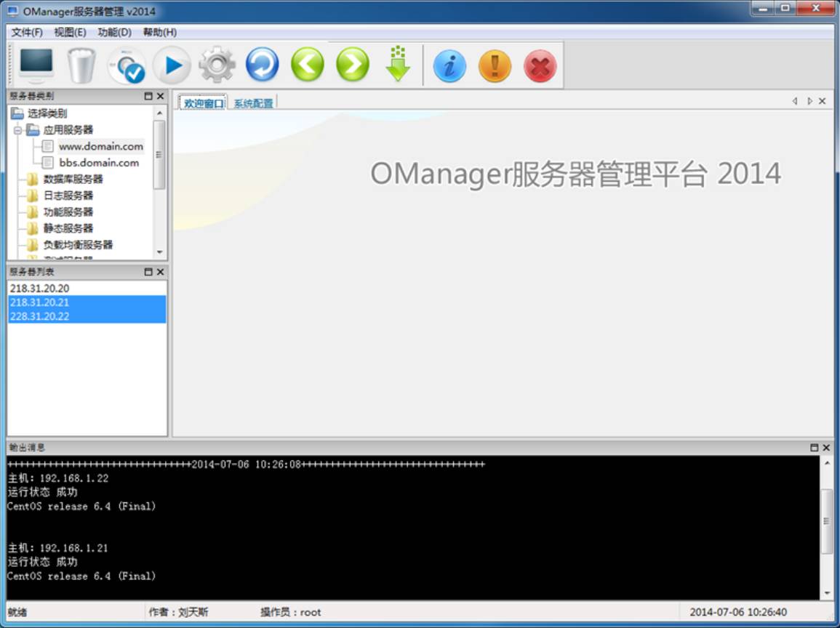The height and width of the screenshot is (628, 840).
Task: Select the monitor icon on the toolbar
Action: click(36, 64)
